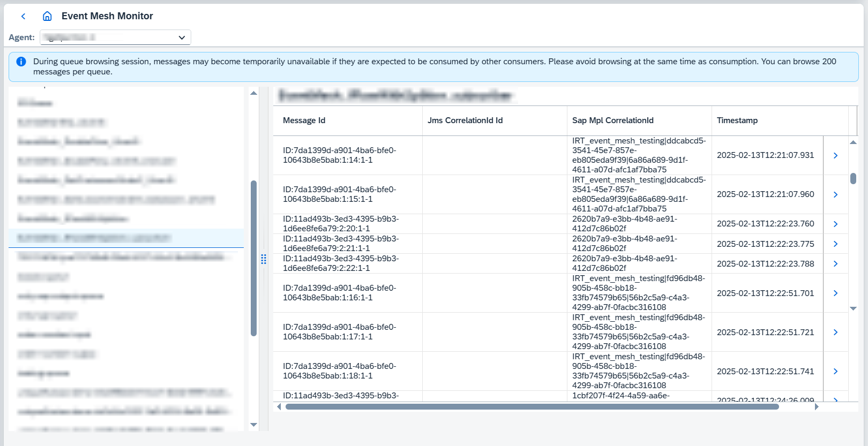The height and width of the screenshot is (446, 868).
Task: Click the queue list vertical scrollbar thumb
Action: click(254, 258)
